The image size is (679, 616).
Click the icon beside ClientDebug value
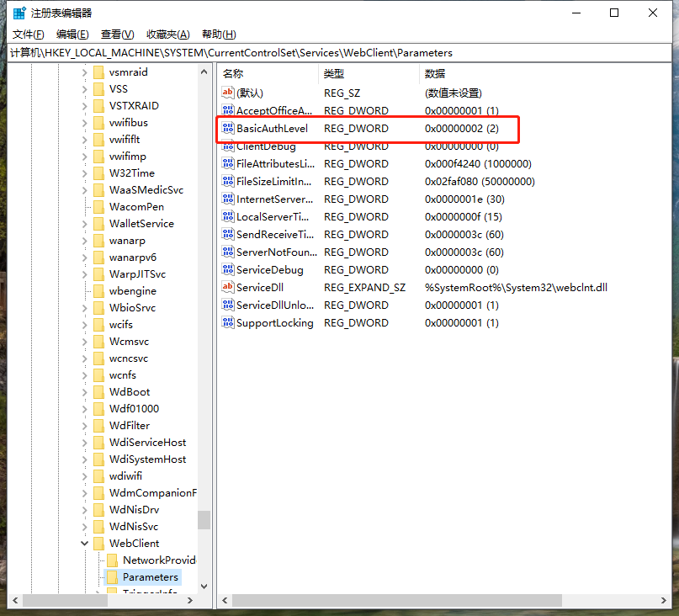pos(228,146)
